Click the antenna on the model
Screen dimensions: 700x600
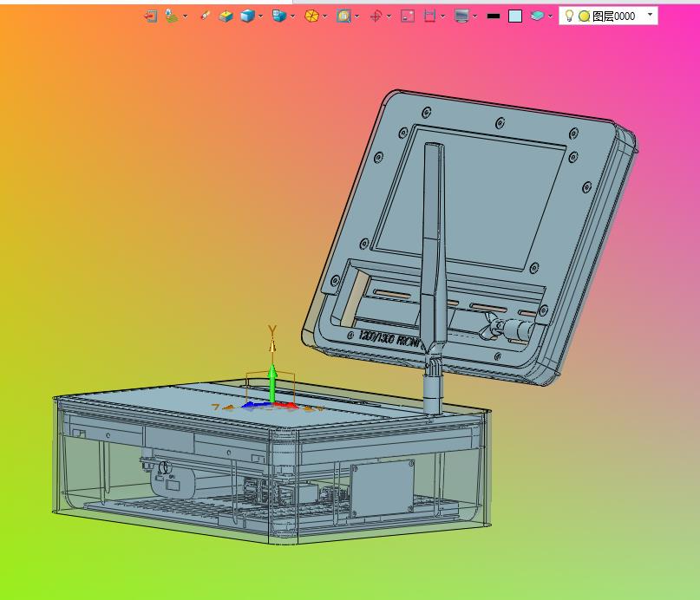tap(433, 250)
